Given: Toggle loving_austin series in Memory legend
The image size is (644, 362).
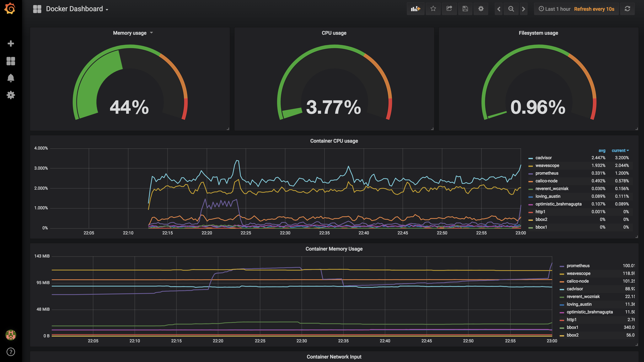Looking at the screenshot, I should click(x=579, y=304).
